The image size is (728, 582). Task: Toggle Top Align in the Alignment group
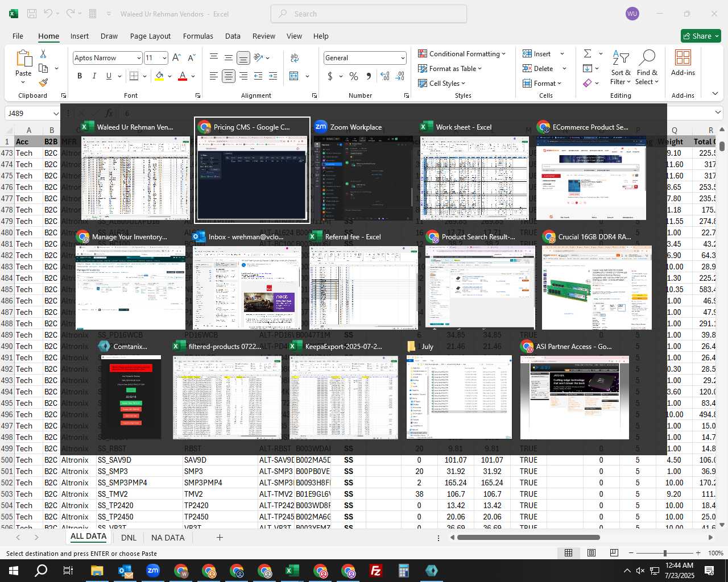point(214,58)
